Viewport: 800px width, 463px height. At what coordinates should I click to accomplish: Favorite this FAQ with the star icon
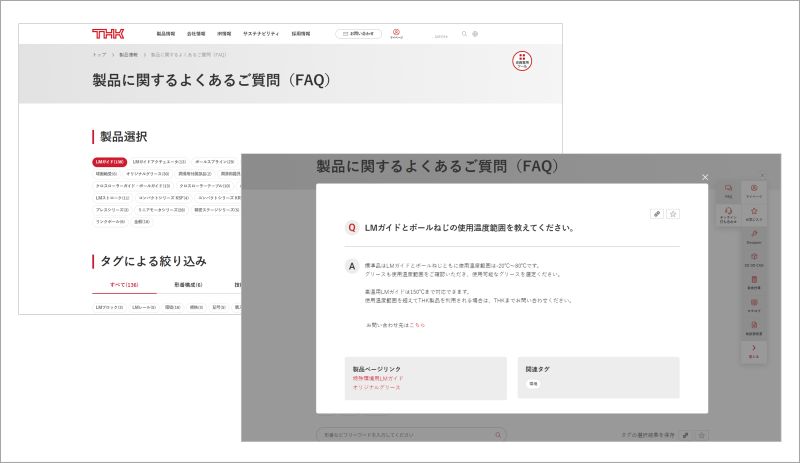[673, 213]
